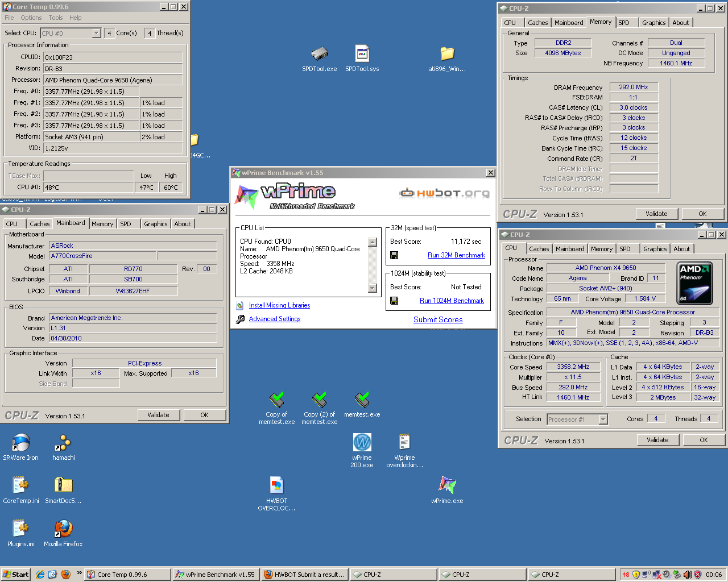Screen dimensions: 728x582
Task: Click the Run 32M Benchmark link
Action: 456,255
